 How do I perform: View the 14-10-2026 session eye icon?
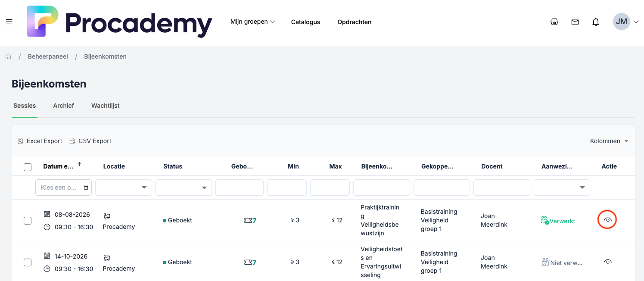pyautogui.click(x=607, y=262)
